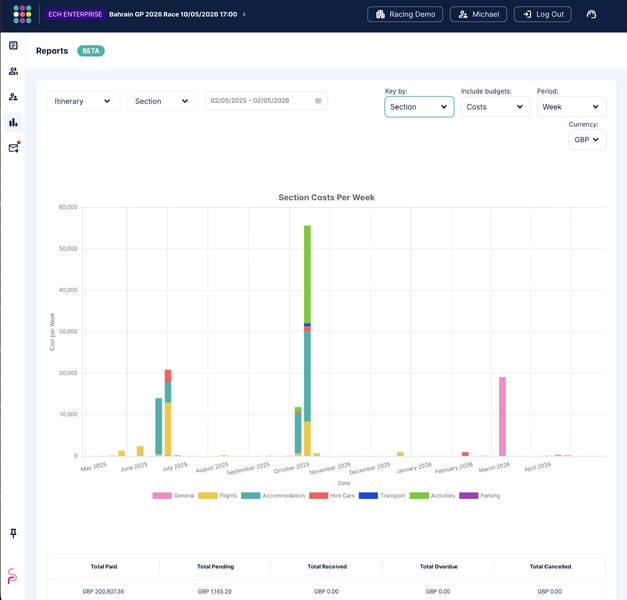Click the date range input field

[266, 101]
